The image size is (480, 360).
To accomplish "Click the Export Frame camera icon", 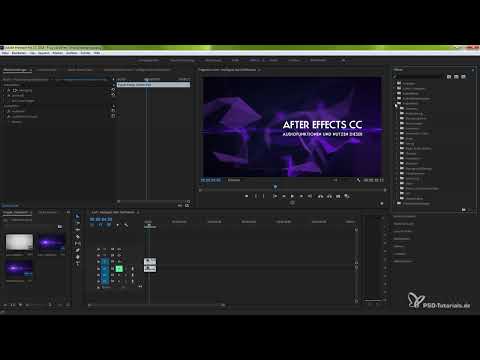I will pyautogui.click(x=338, y=196).
